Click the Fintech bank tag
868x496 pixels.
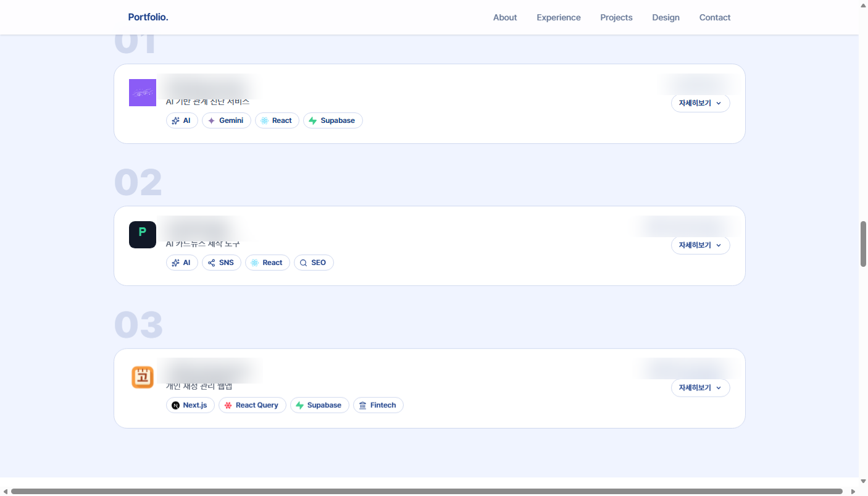[x=378, y=405]
